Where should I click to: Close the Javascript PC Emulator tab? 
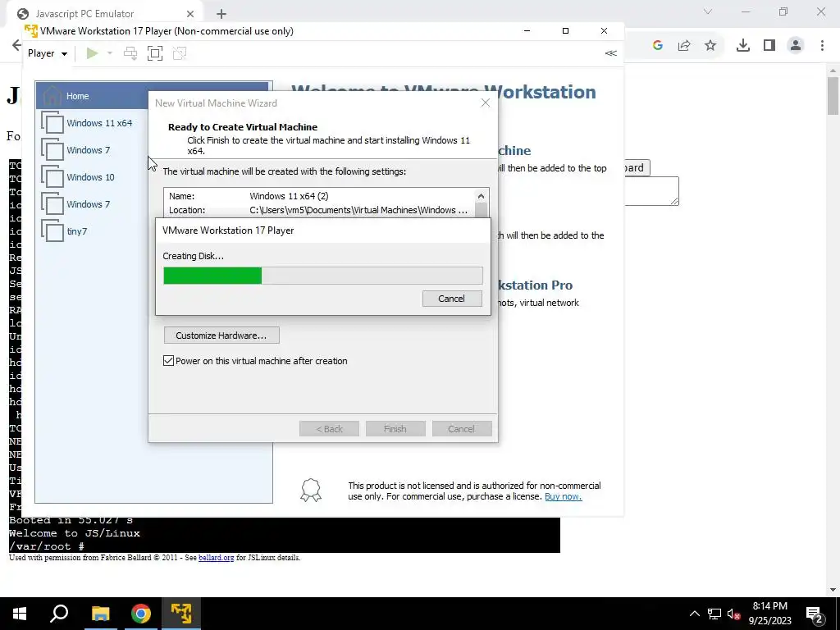point(190,13)
